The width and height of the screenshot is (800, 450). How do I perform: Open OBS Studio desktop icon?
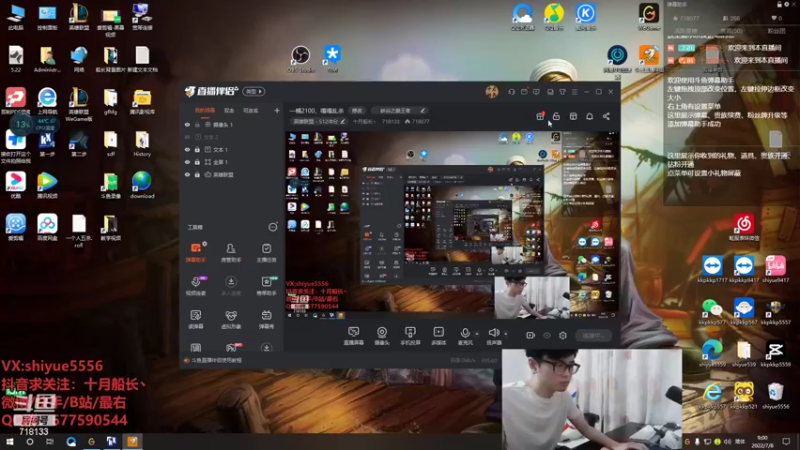[301, 59]
